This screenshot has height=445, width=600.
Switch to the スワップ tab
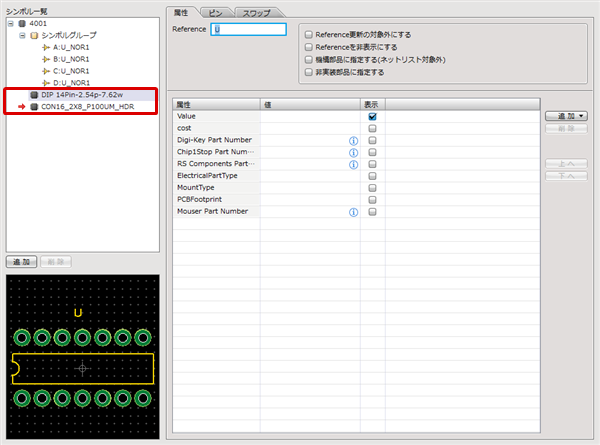click(x=257, y=13)
